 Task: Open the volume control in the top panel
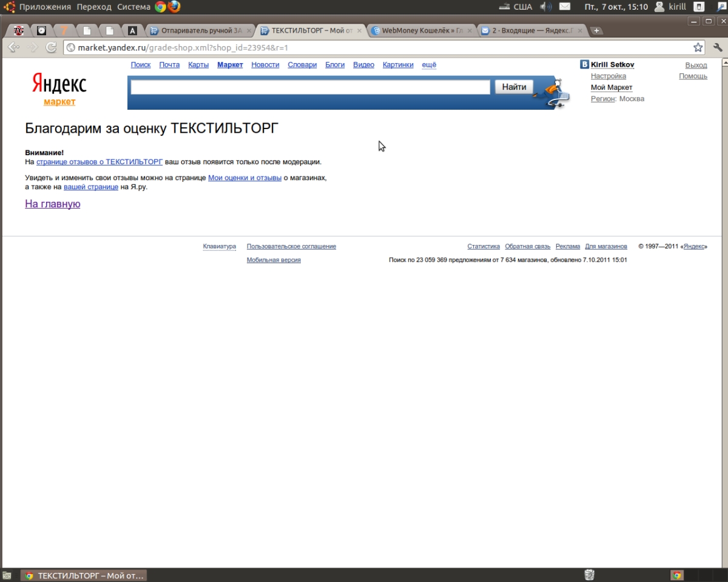point(546,7)
